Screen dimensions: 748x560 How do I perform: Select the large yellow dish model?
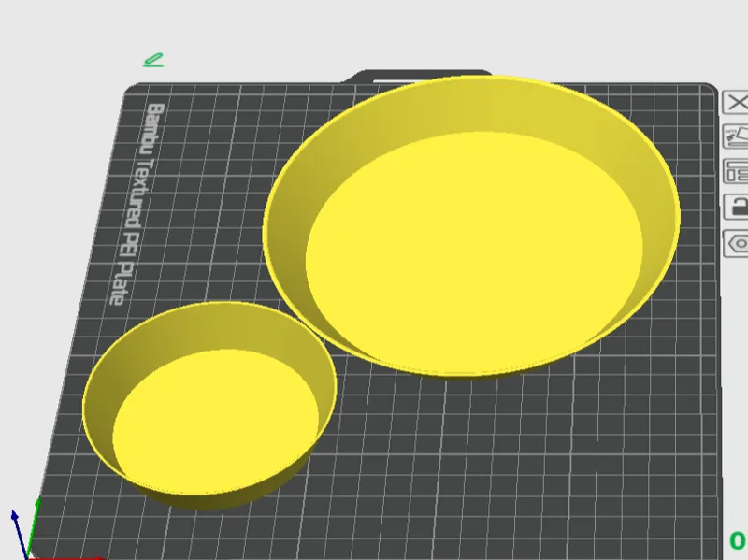(471, 227)
